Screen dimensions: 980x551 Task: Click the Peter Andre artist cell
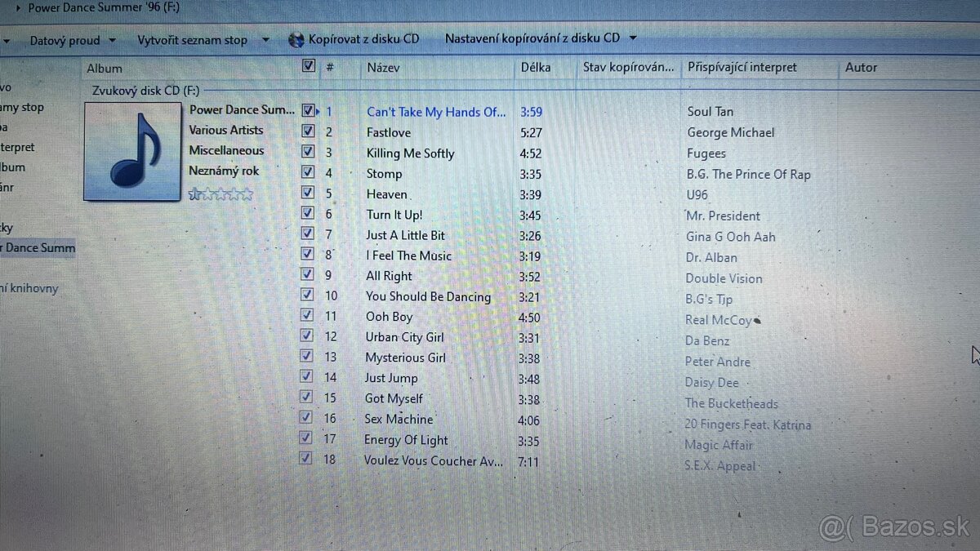pyautogui.click(x=718, y=362)
